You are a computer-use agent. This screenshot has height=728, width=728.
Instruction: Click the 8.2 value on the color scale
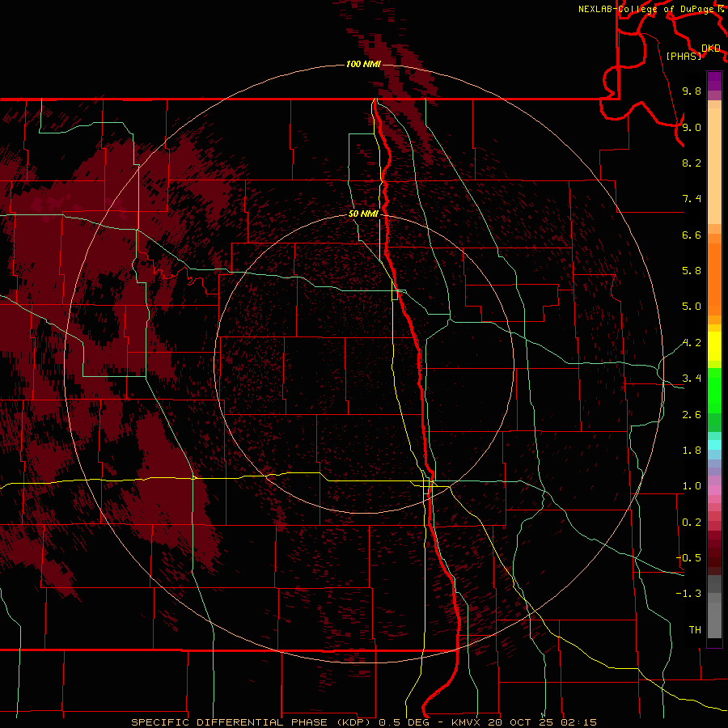pos(692,163)
